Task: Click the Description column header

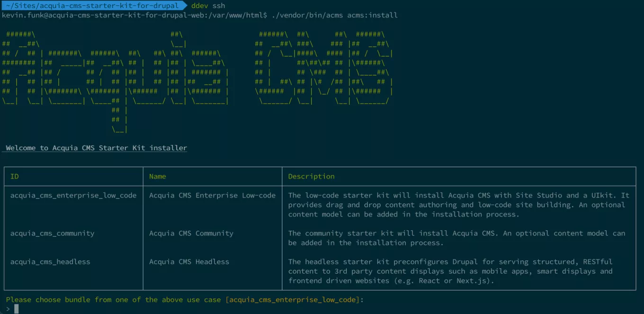Action: pos(311,176)
